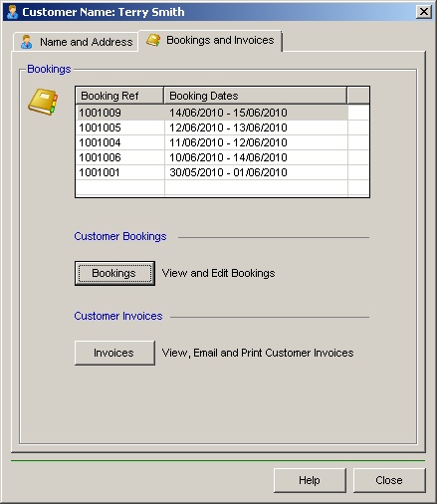Sort by the Booking Ref column header
Screen dimensions: 437x504
(119, 96)
